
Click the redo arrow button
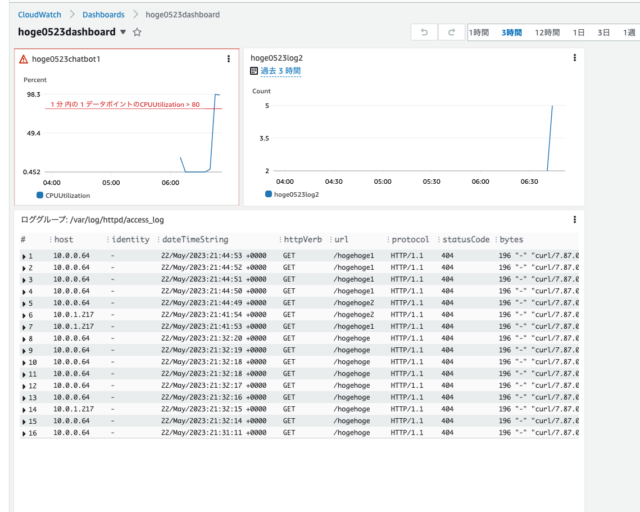coord(451,32)
